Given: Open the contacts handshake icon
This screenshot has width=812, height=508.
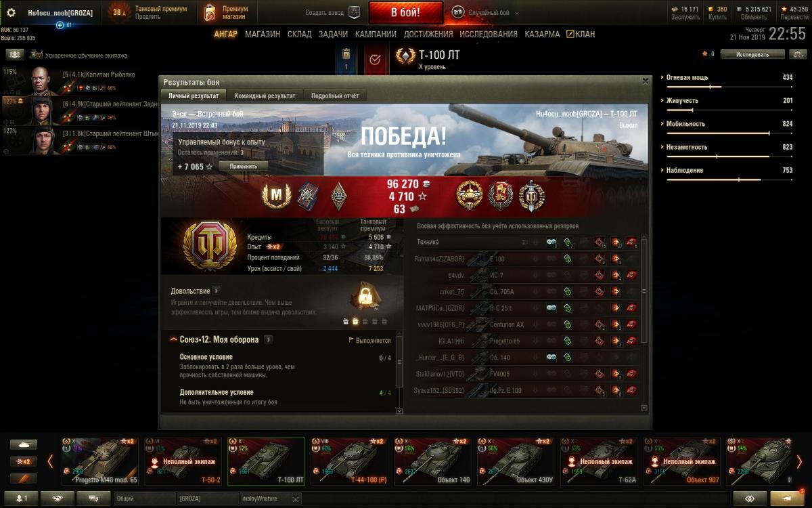Looking at the screenshot, I should 58,498.
